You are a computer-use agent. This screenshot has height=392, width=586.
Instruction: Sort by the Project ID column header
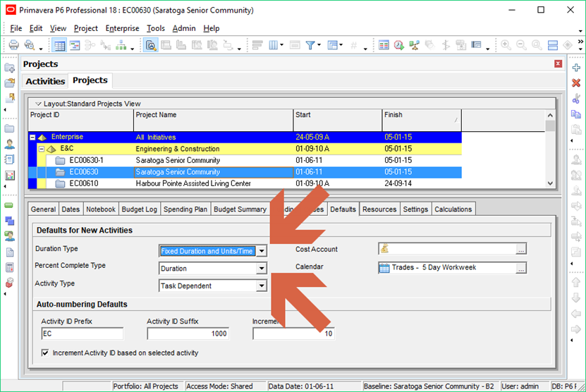coord(80,120)
